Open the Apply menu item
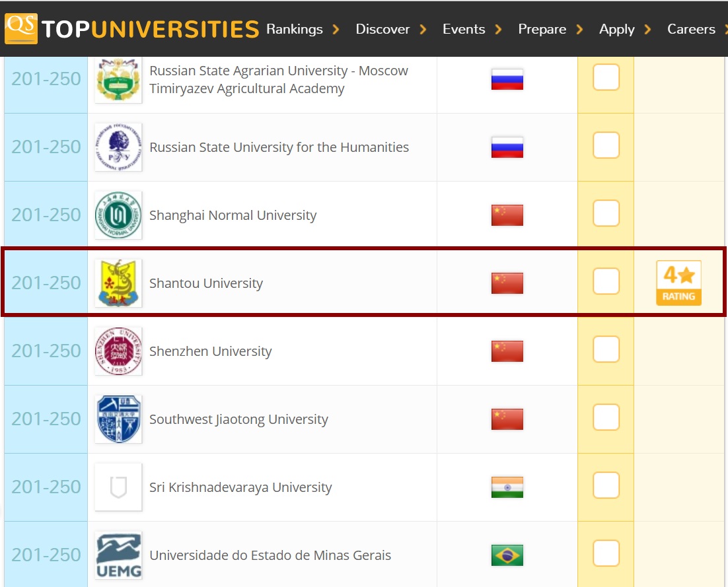Viewport: 728px width, 587px height. pos(616,29)
